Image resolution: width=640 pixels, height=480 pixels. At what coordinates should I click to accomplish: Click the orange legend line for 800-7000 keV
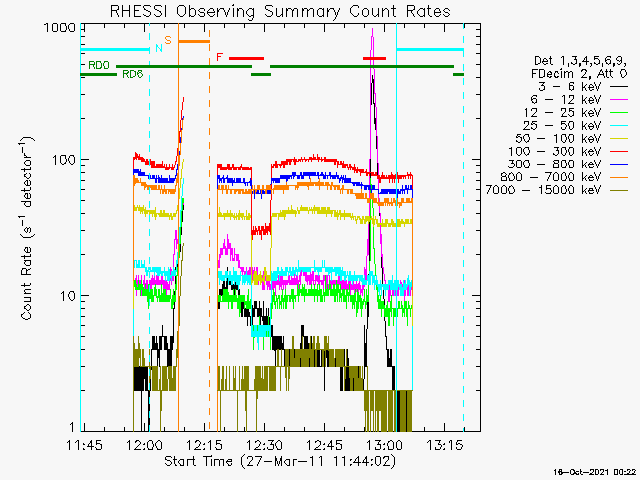click(619, 177)
